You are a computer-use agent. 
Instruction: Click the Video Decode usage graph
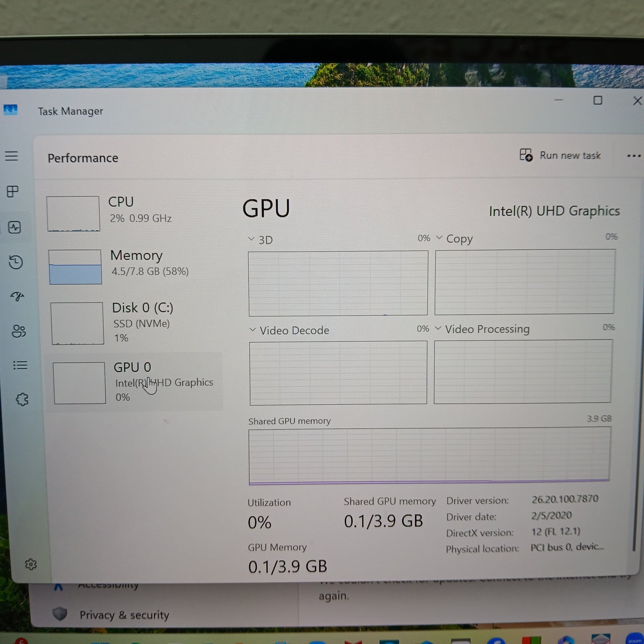338,373
